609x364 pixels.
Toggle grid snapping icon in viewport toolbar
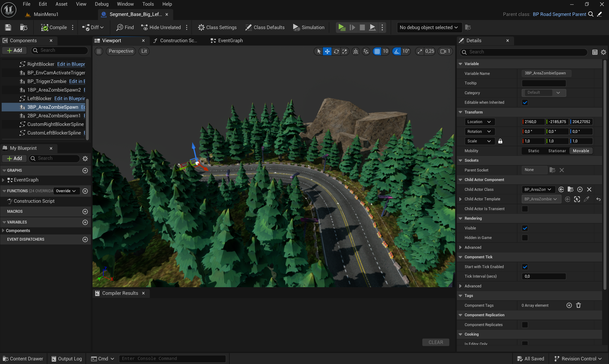(x=377, y=51)
